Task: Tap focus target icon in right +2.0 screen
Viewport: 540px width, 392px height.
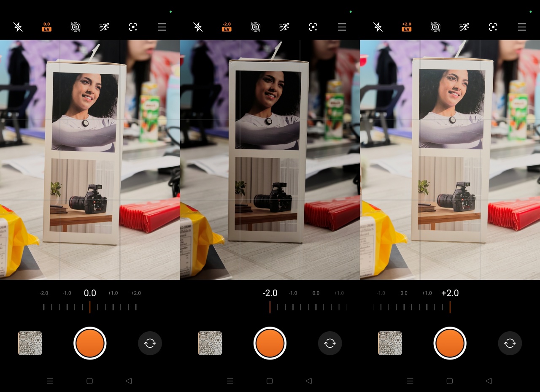Action: 493,27
